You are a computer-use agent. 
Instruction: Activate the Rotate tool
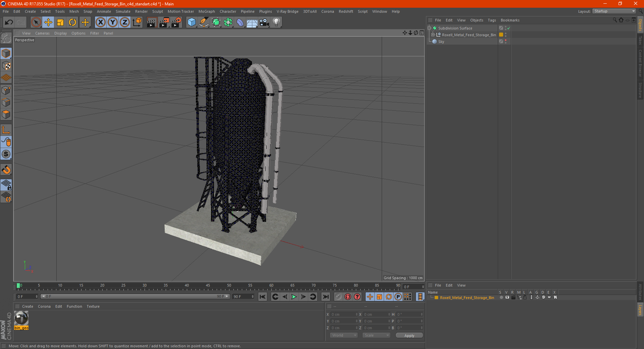72,22
